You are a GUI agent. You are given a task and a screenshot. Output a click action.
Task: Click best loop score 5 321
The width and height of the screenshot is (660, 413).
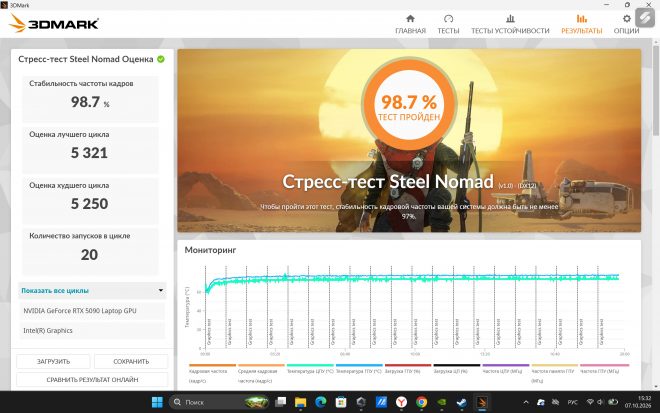coord(89,153)
